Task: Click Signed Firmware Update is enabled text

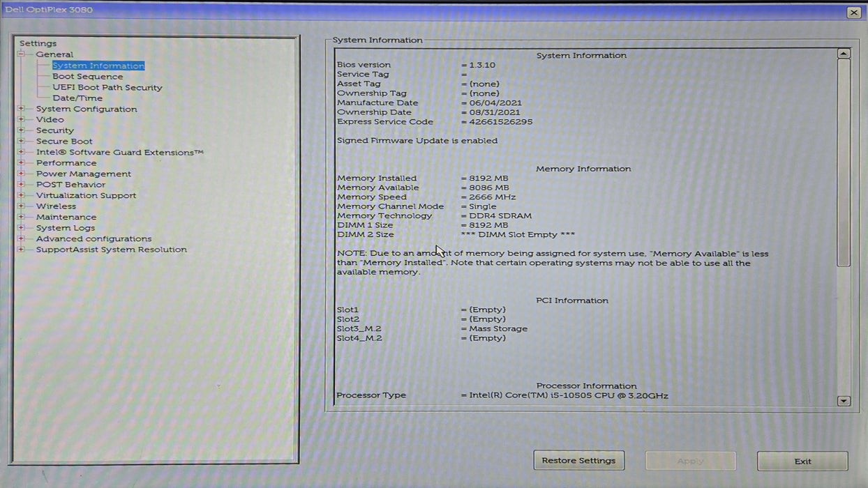Action: 417,141
